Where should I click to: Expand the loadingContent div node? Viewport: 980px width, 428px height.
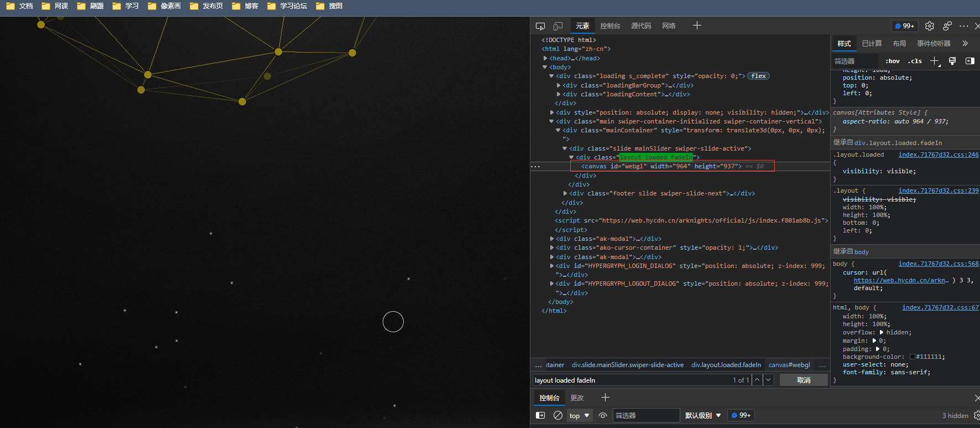(x=559, y=94)
